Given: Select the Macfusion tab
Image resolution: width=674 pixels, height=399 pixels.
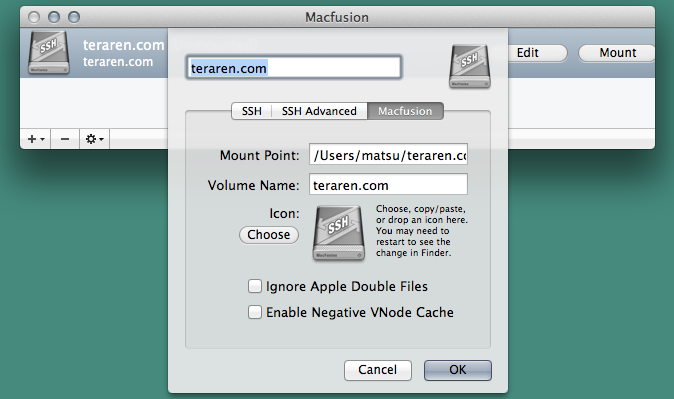Looking at the screenshot, I should [405, 111].
